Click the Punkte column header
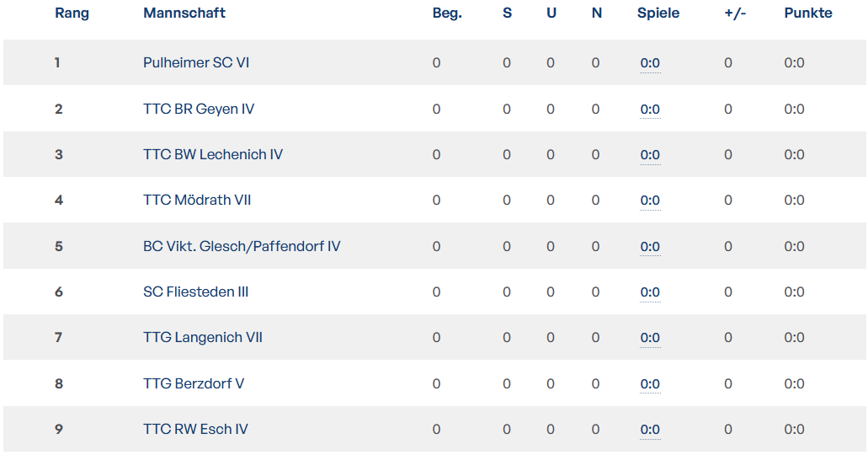Screen dimensions: 868x455 click(808, 13)
